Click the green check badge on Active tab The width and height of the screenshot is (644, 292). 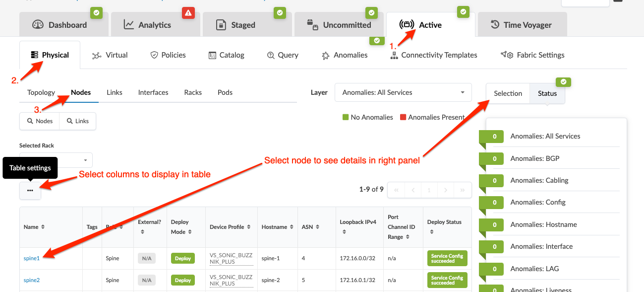(x=463, y=12)
